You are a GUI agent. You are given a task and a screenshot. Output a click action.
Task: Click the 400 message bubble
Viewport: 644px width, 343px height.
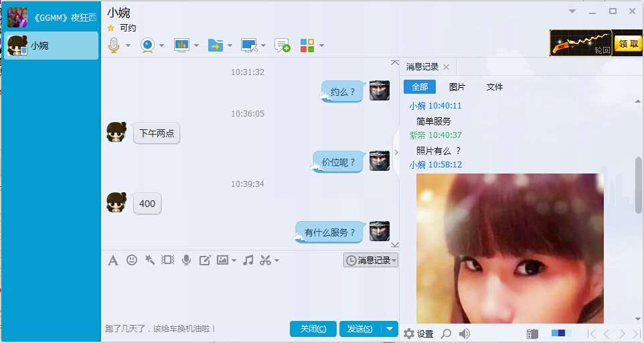(x=147, y=204)
